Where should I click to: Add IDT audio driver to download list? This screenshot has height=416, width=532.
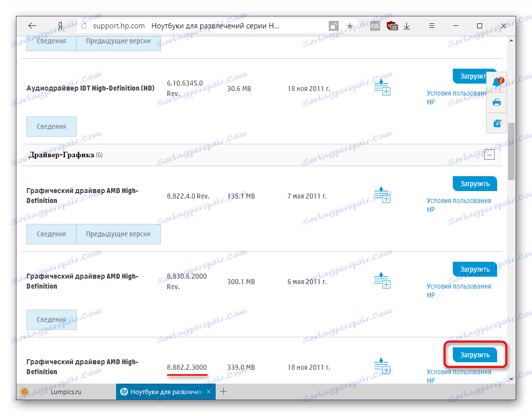tap(382, 88)
